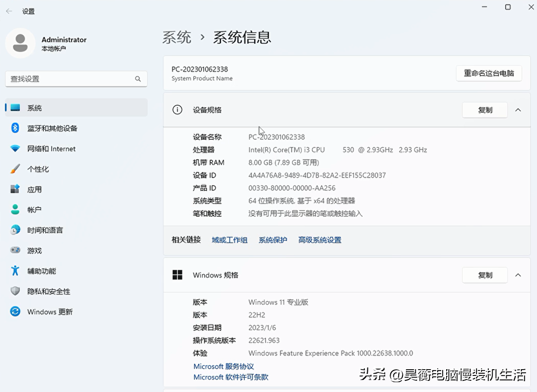Maximize the Settings window
The height and width of the screenshot is (392, 537).
[508, 7]
